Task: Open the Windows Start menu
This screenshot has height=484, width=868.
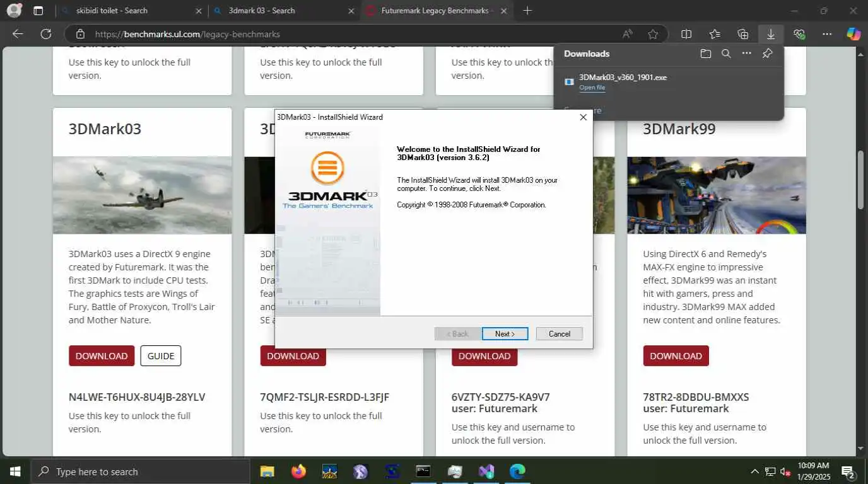Action: point(15,471)
